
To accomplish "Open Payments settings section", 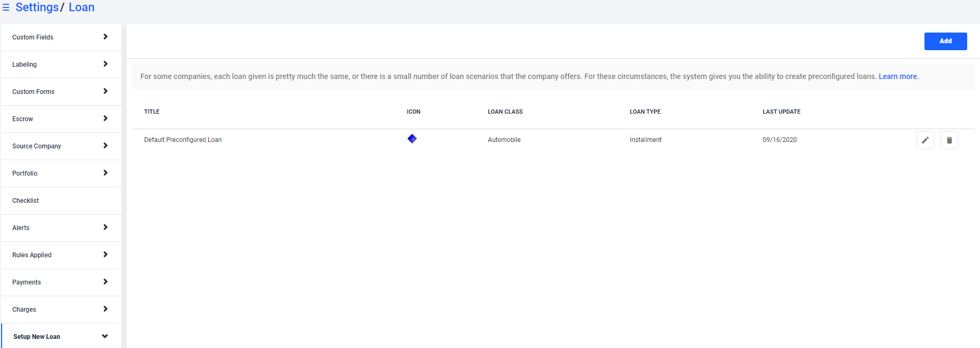I will tap(61, 282).
